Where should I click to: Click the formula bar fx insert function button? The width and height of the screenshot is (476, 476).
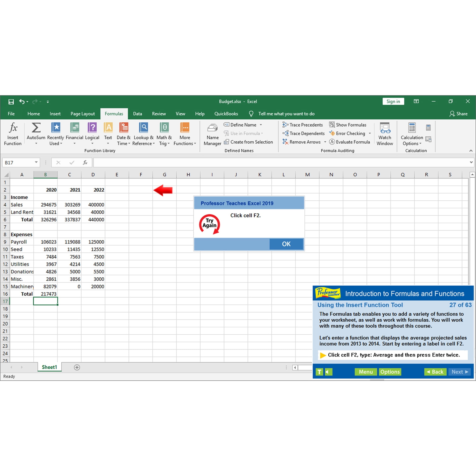(85, 163)
